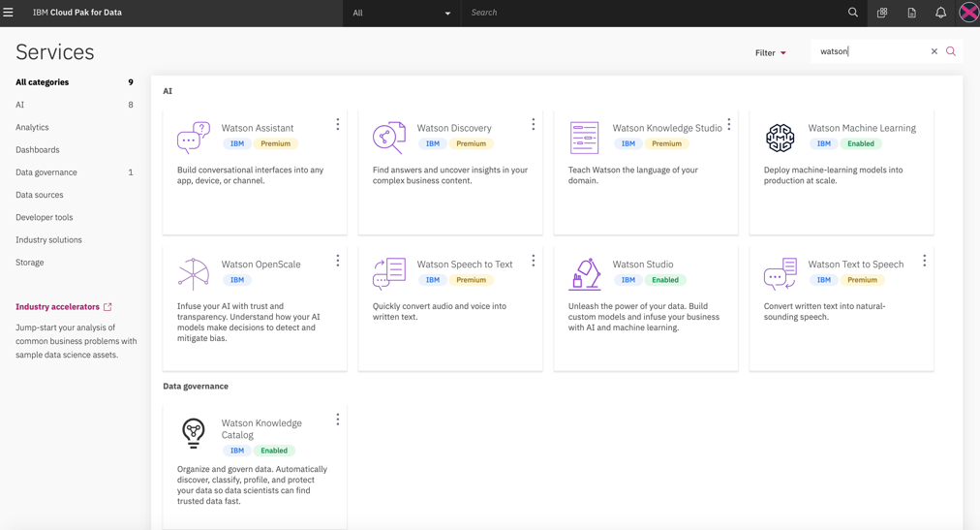Open the Watson Text to Speech title
The width and height of the screenshot is (980, 530).
[856, 264]
